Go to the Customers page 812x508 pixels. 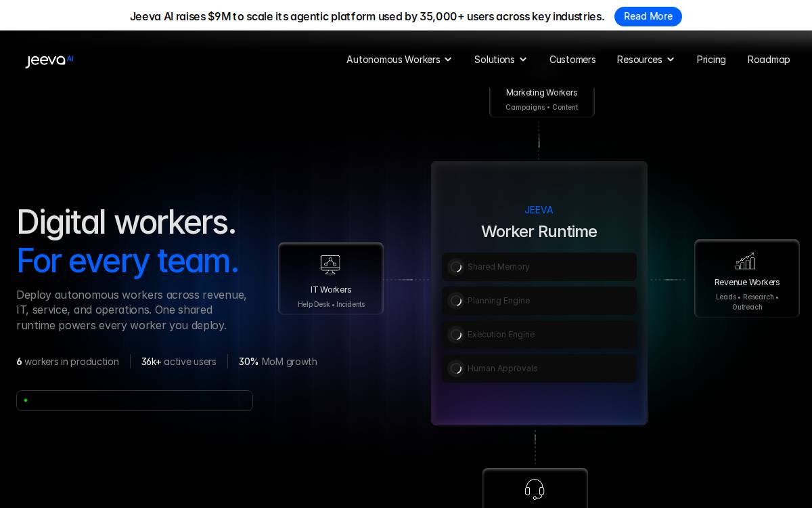tap(572, 60)
